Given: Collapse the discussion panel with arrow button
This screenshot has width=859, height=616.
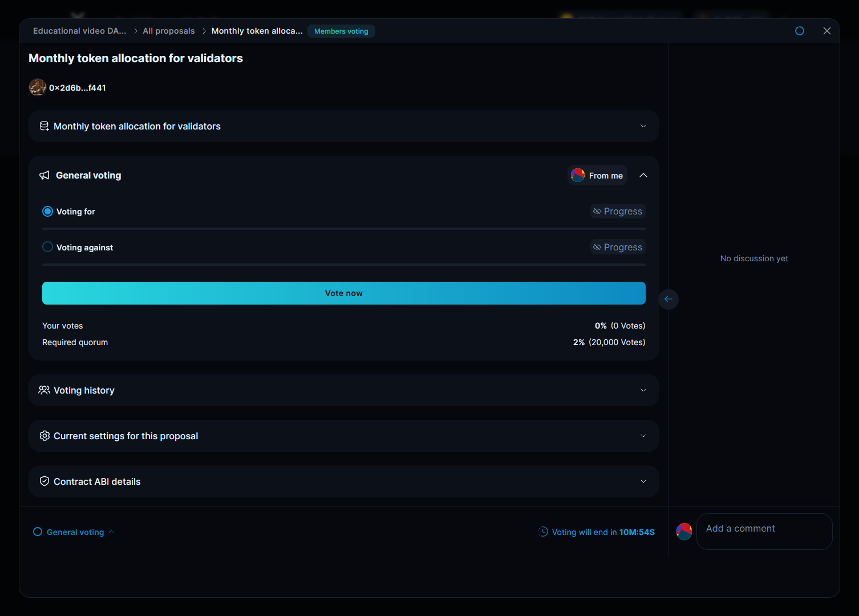Looking at the screenshot, I should click(x=668, y=299).
